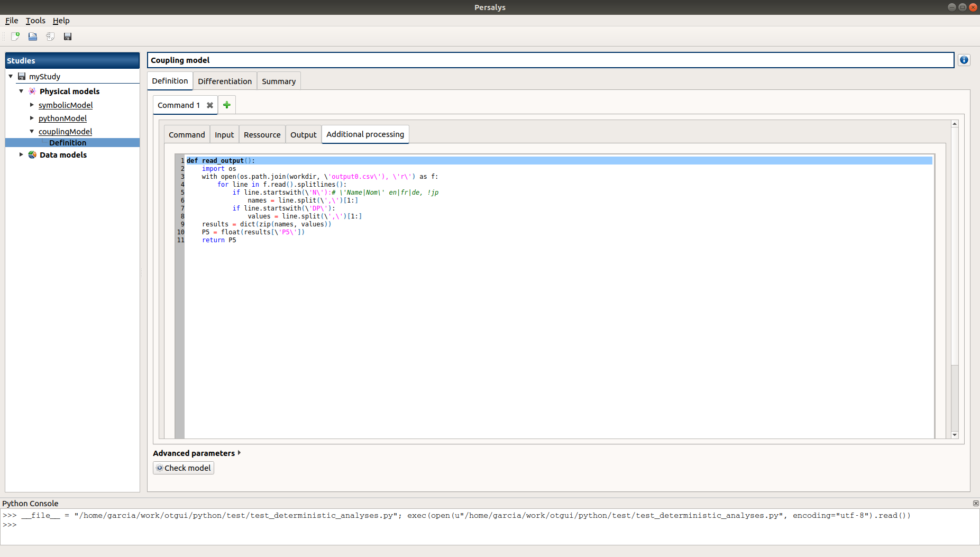This screenshot has height=557, width=980.
Task: Click the Physical models atom icon
Action: tap(32, 92)
